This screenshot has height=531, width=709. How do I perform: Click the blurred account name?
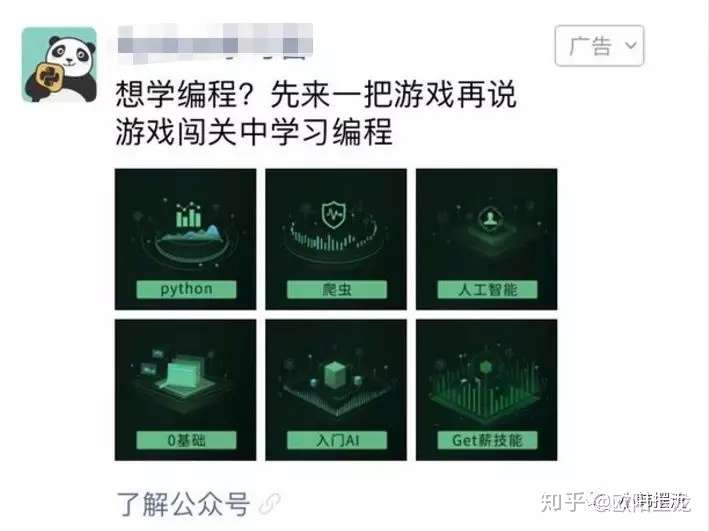click(215, 41)
